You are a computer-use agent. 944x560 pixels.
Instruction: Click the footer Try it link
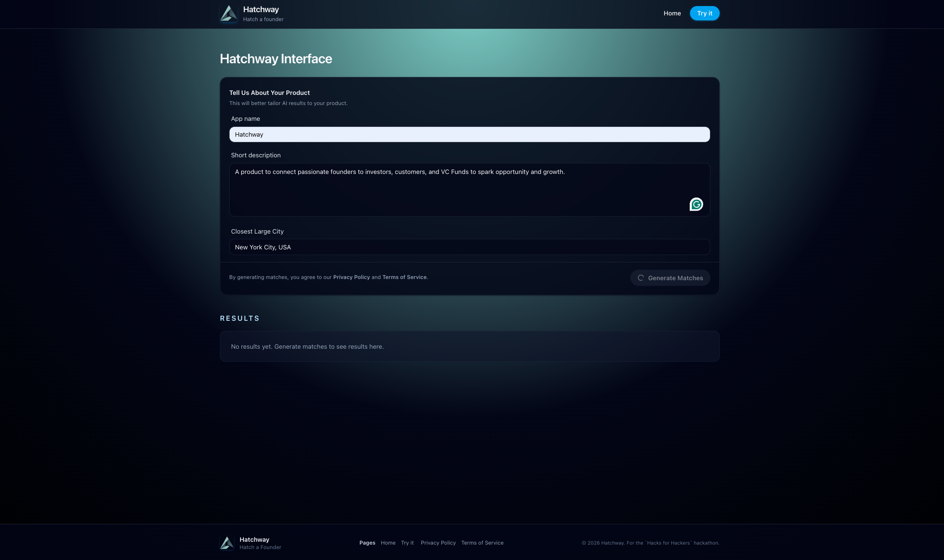407,543
